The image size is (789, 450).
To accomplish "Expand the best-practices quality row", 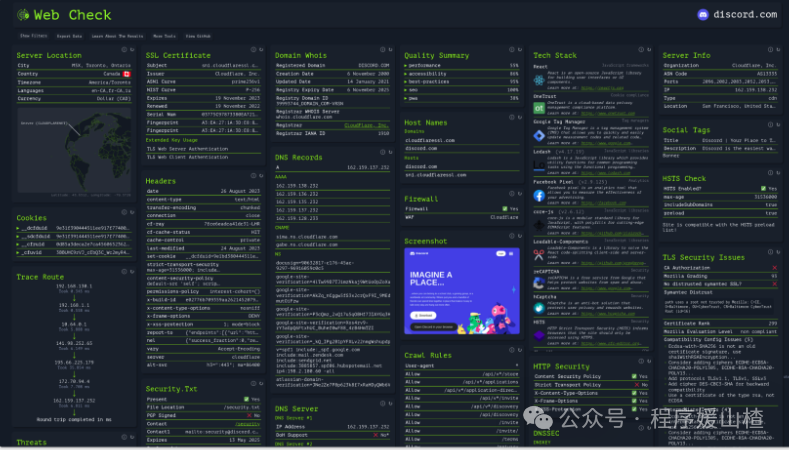I will (x=461, y=82).
